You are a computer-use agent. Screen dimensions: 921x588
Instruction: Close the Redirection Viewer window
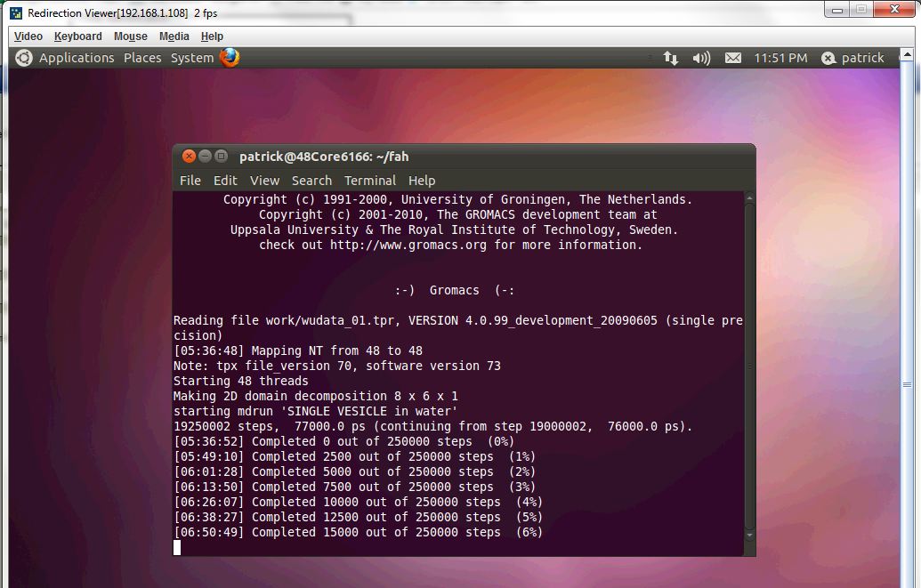(x=894, y=10)
